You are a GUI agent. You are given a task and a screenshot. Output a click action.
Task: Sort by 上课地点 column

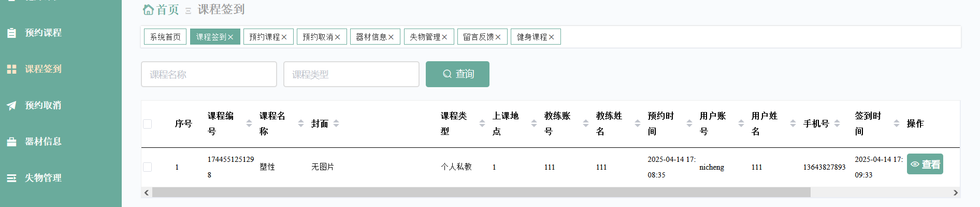[534, 123]
